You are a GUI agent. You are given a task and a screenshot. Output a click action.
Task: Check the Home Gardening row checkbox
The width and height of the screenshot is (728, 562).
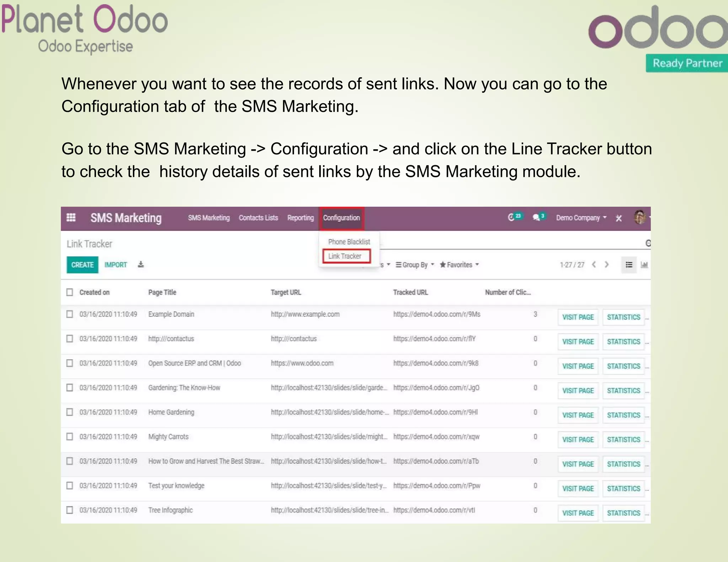[70, 412]
